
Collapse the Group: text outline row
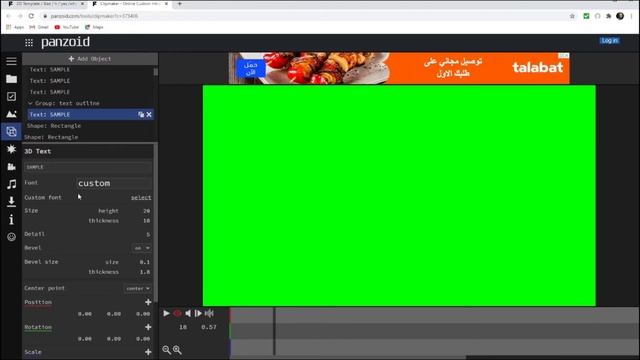[30, 103]
